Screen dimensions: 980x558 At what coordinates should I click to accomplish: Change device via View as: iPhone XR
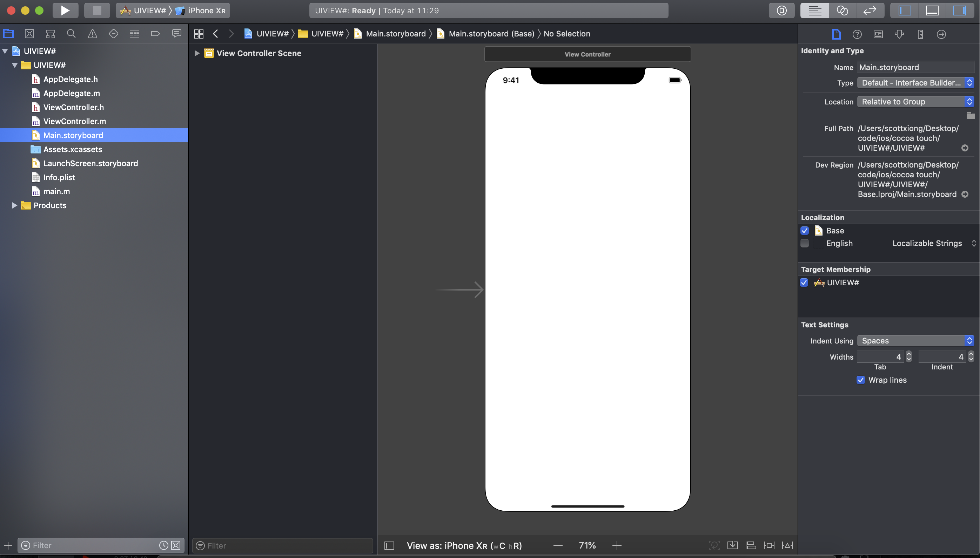pos(464,545)
